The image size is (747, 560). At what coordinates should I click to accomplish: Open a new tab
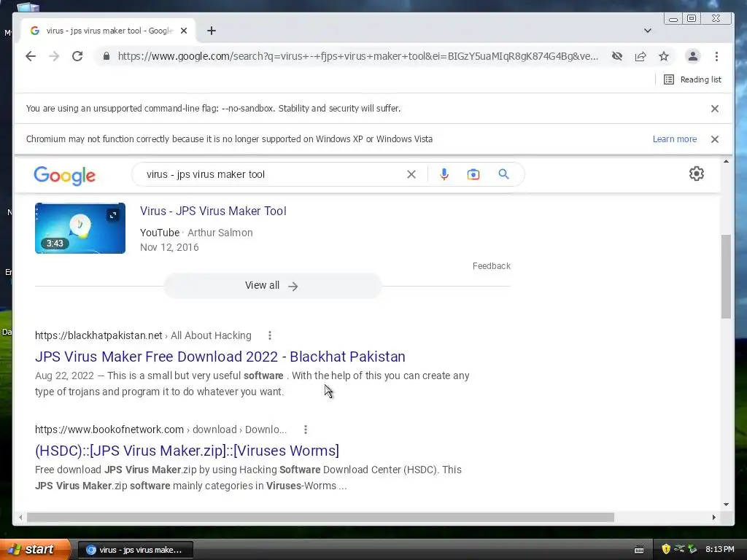[212, 31]
